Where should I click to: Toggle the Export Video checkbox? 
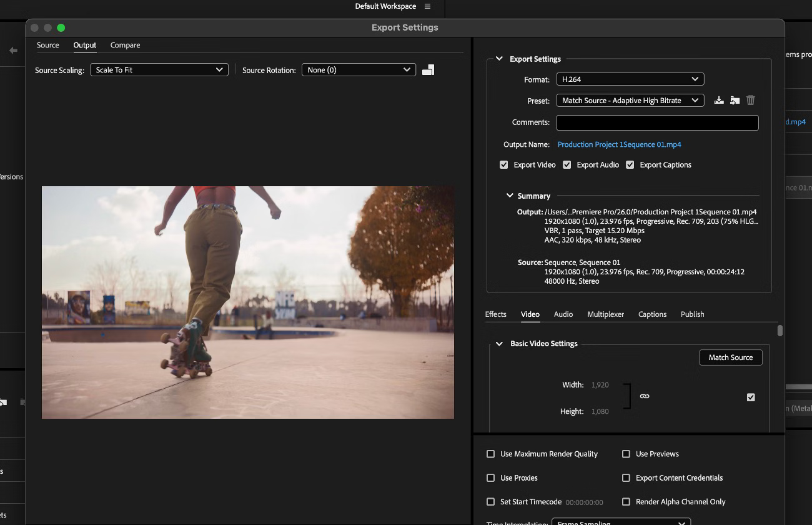point(503,165)
